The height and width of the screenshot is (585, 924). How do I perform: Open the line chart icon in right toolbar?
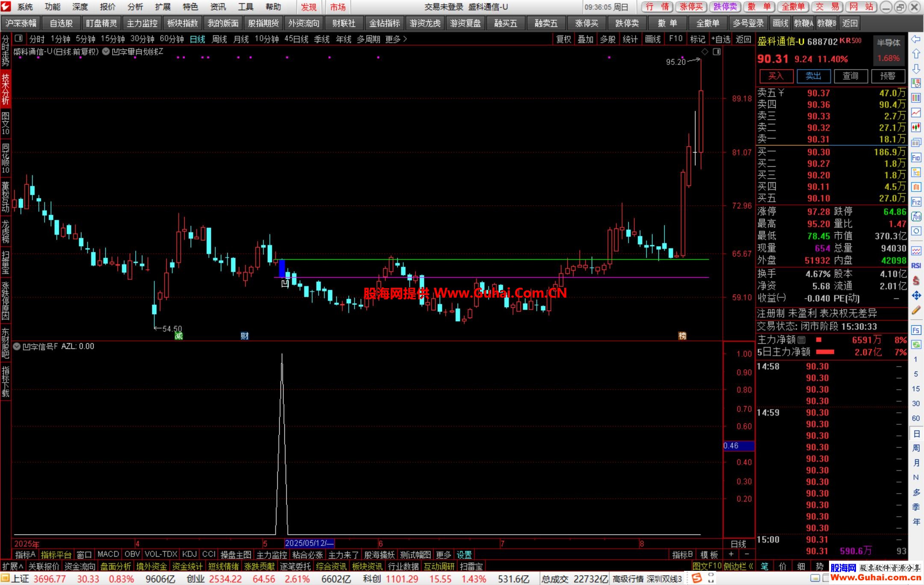click(915, 112)
